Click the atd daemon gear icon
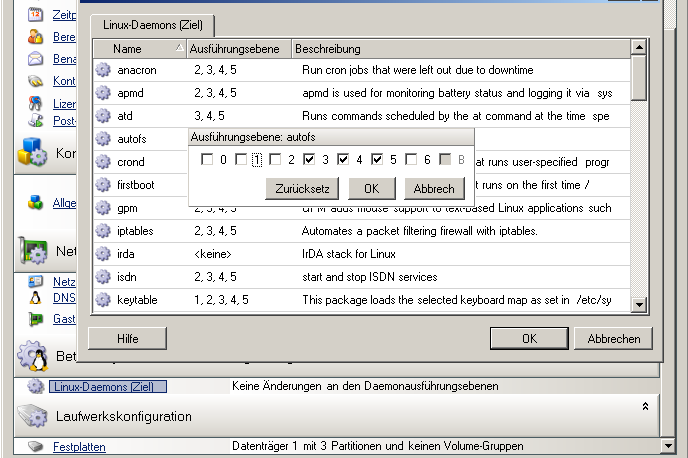The width and height of the screenshot is (688, 458). 103,116
